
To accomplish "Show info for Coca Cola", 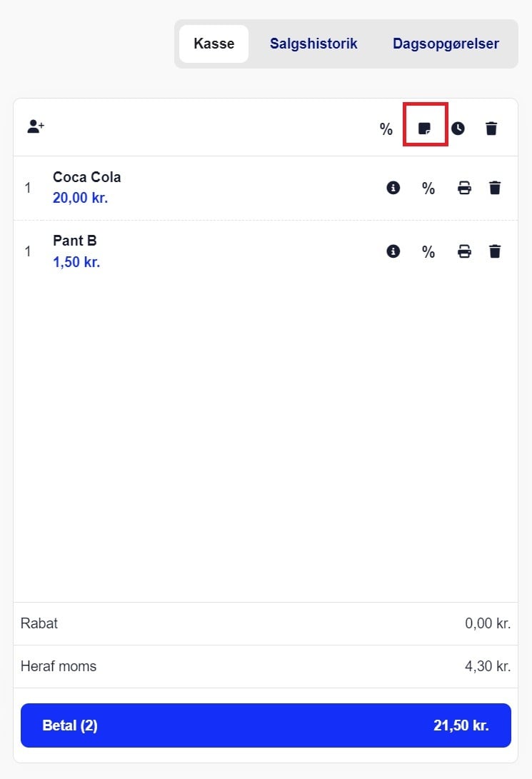I will (x=393, y=188).
